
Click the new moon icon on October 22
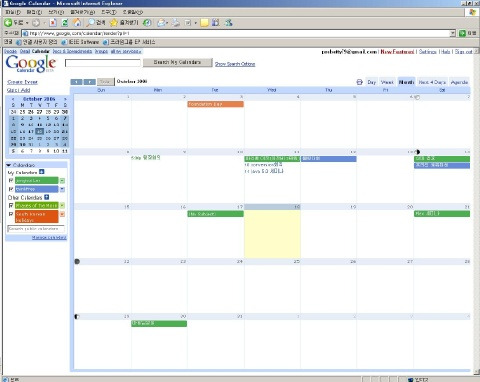77,261
